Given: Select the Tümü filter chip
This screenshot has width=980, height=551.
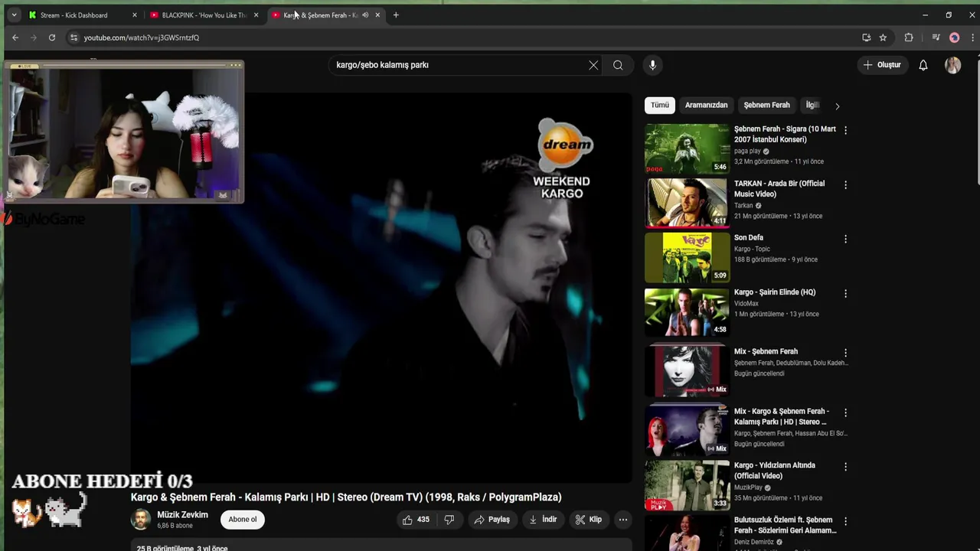Looking at the screenshot, I should pyautogui.click(x=660, y=105).
